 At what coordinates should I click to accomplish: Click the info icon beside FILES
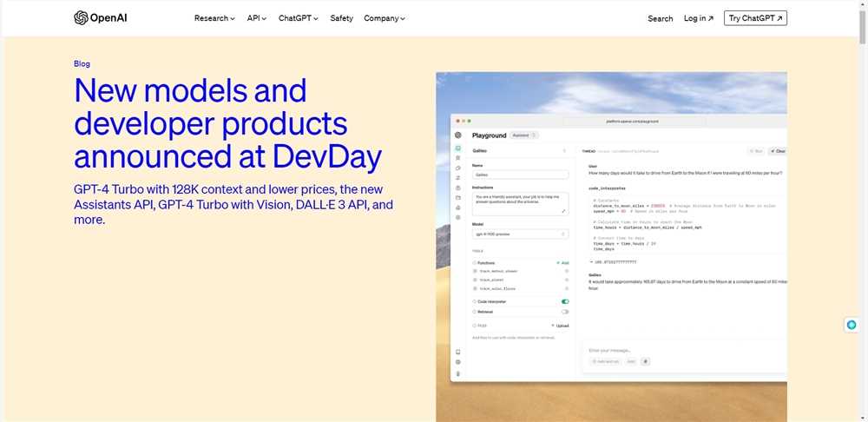(475, 326)
